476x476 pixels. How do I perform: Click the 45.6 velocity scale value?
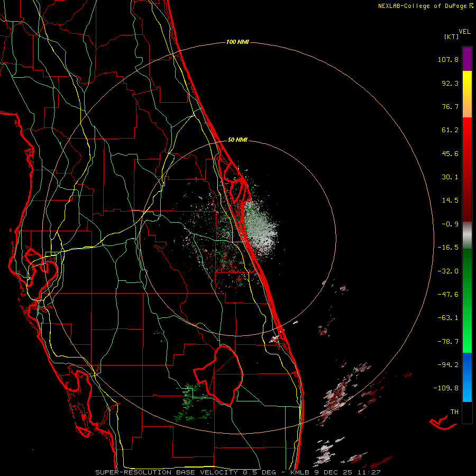coord(450,153)
